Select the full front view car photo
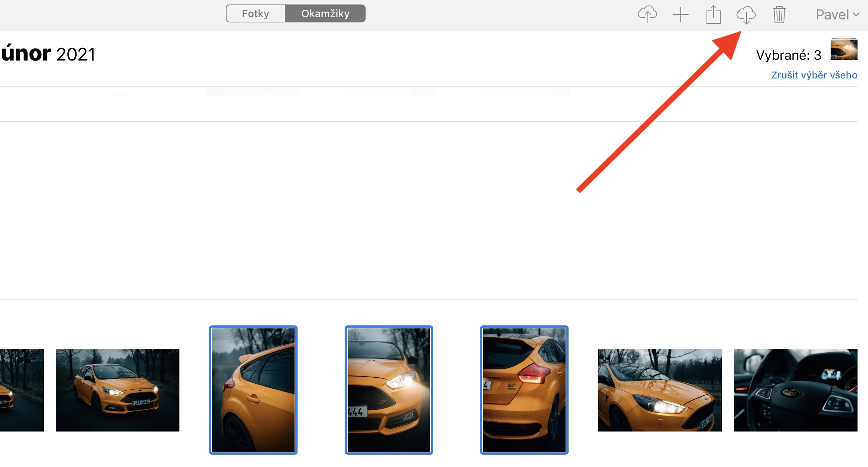Viewport: 868px width, 467px height. click(117, 390)
